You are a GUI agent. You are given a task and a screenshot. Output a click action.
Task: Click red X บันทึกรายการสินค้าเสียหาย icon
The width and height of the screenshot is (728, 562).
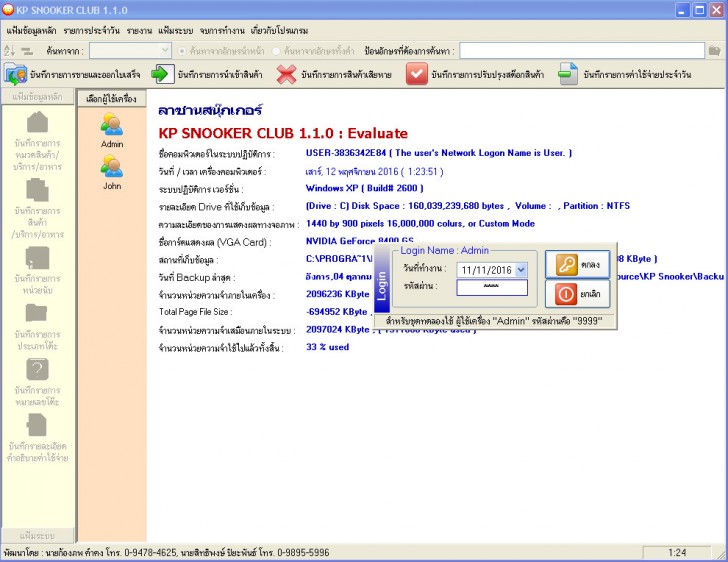(x=286, y=74)
